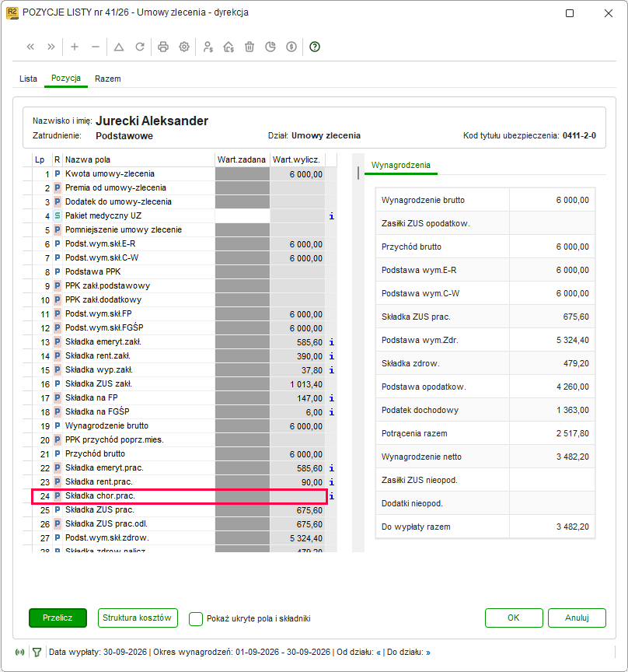Show info for Składka wyp.zakł.
The width and height of the screenshot is (628, 672).
tap(332, 370)
